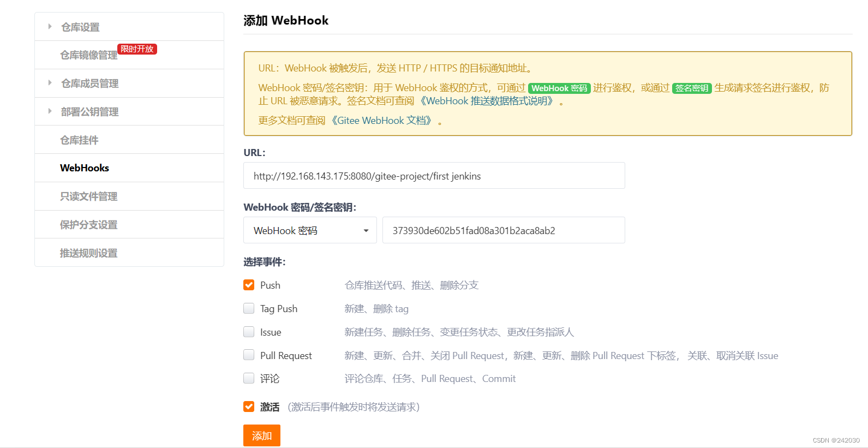Viewport: 868px width, 448px height.
Task: Click the orange 添加 button
Action: click(x=262, y=435)
